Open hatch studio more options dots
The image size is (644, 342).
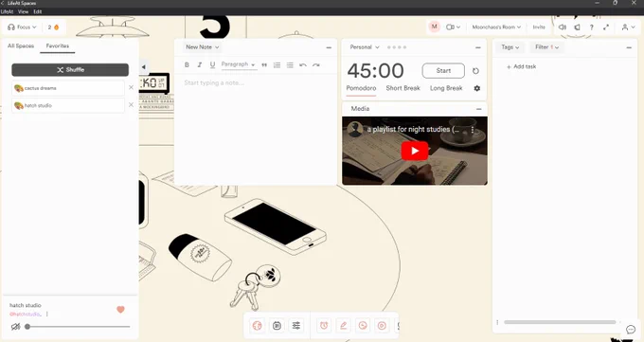[46, 314]
